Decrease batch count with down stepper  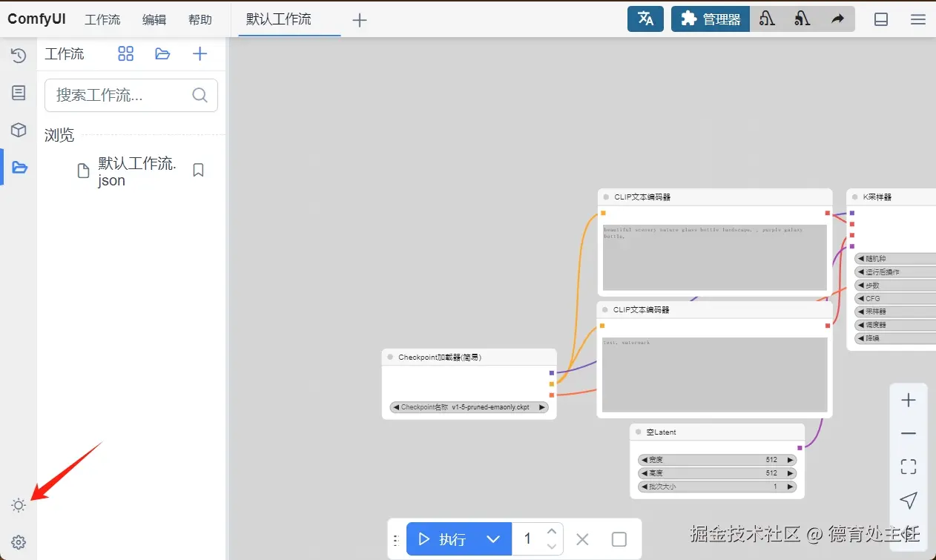(551, 547)
